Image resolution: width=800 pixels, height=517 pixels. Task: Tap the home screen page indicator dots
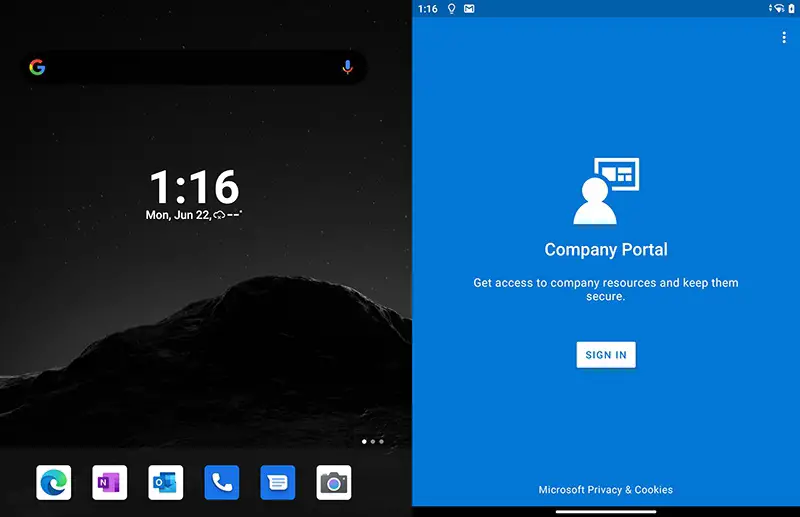tap(372, 441)
